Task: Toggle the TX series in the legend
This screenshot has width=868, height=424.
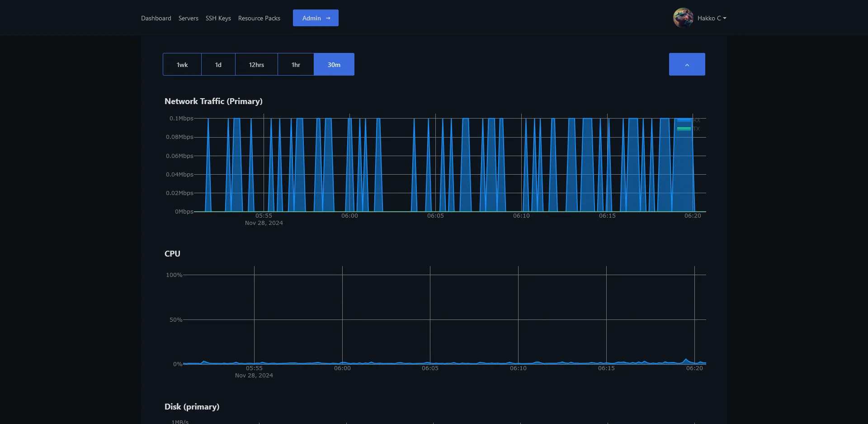Action: 696,129
